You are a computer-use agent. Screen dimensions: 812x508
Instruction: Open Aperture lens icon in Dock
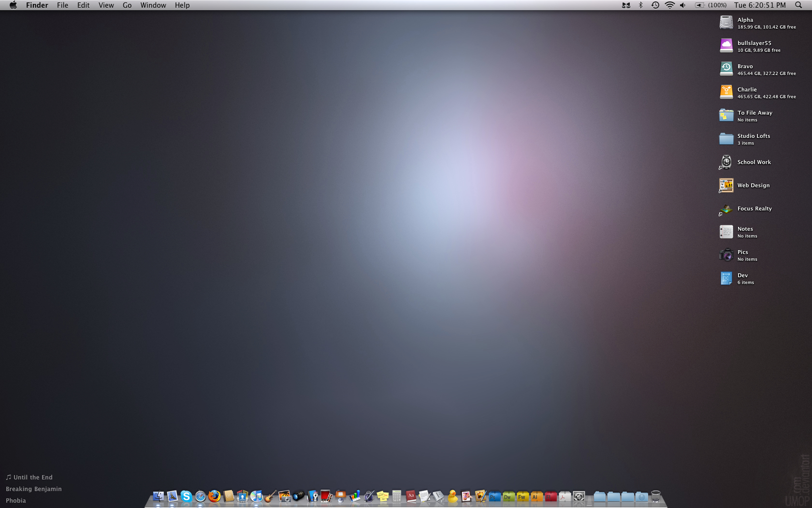[298, 495]
